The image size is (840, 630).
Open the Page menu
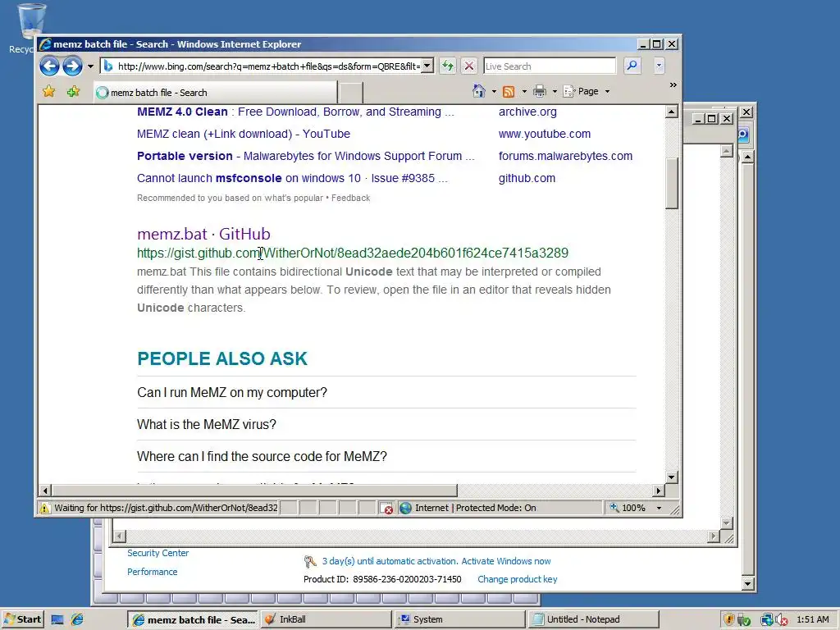point(586,92)
